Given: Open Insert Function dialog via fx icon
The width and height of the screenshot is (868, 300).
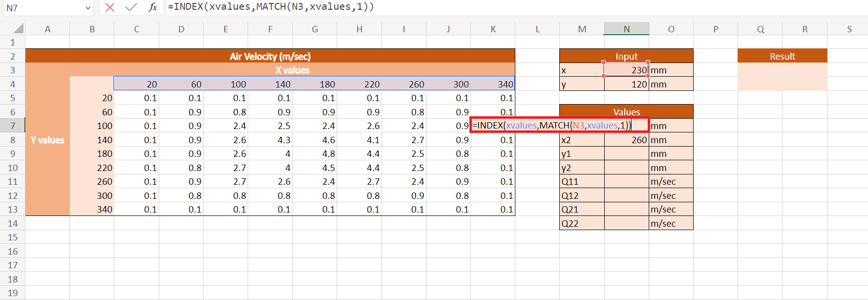Looking at the screenshot, I should pos(153,7).
